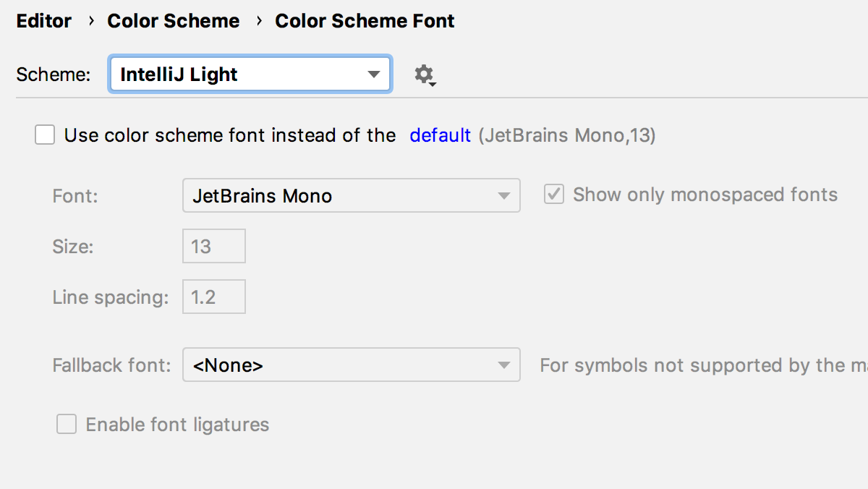Enable font ligatures checkbox
Screen dimensions: 868x489
coord(67,424)
